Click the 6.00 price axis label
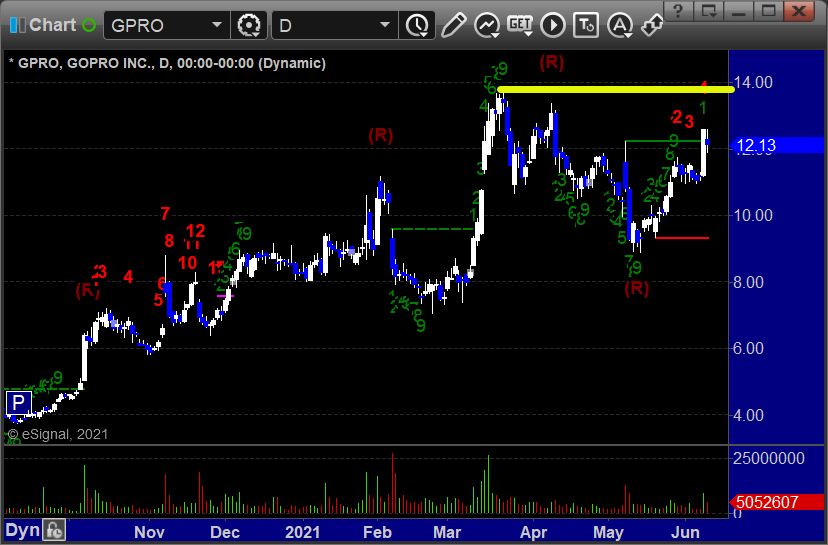Screen dimensions: 828x545 coord(748,349)
